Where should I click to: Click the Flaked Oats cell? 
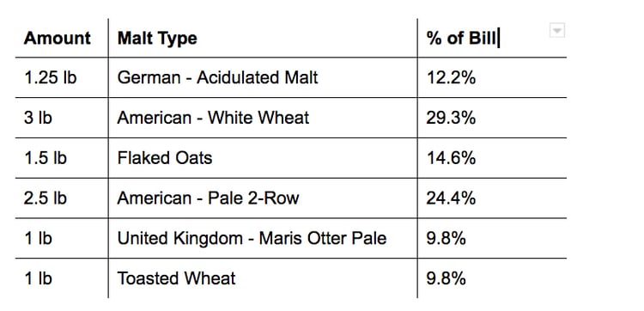tap(263, 158)
